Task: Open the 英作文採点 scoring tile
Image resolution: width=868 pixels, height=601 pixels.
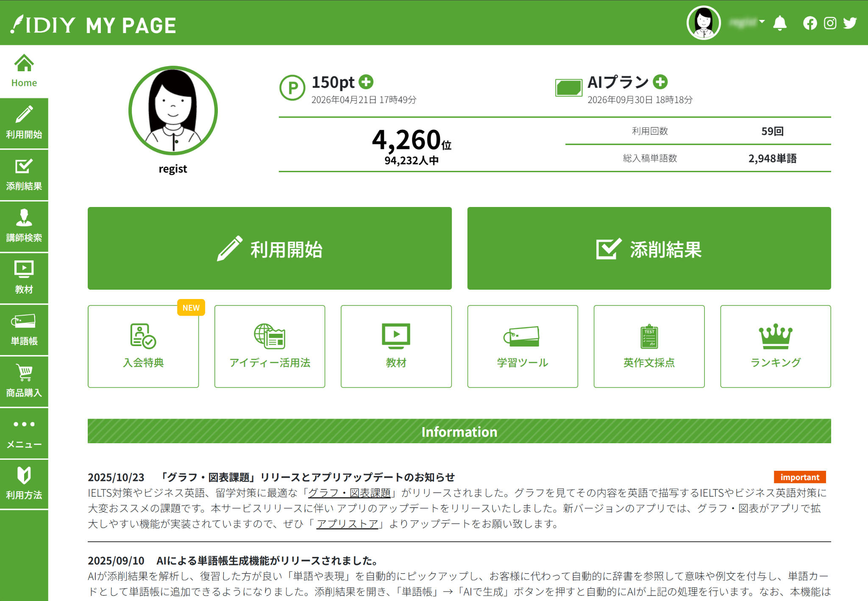Action: [x=649, y=346]
